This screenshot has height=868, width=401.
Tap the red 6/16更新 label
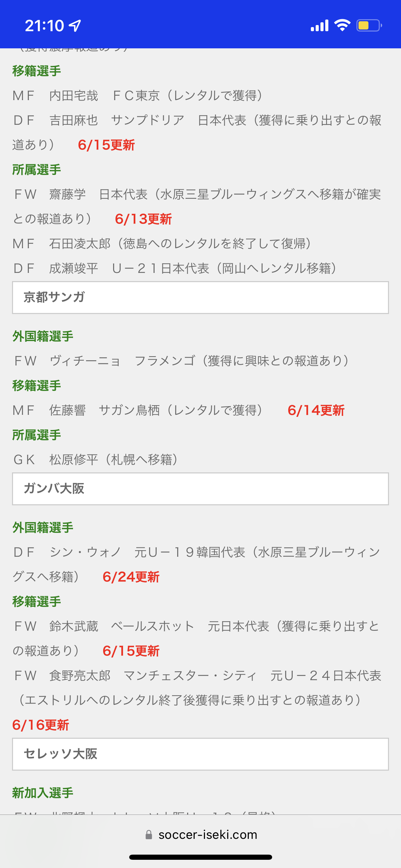pos(41,725)
